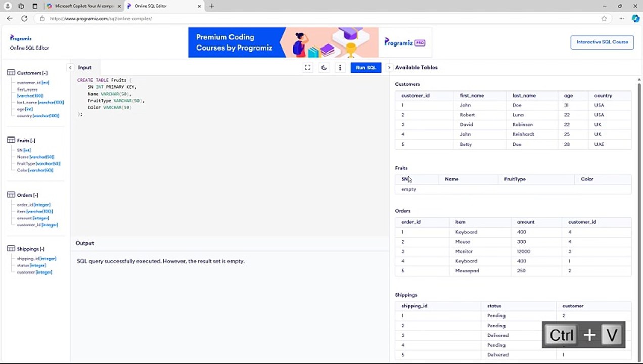
Task: Click 'Mousepad' item in Orders
Action: 467,271
